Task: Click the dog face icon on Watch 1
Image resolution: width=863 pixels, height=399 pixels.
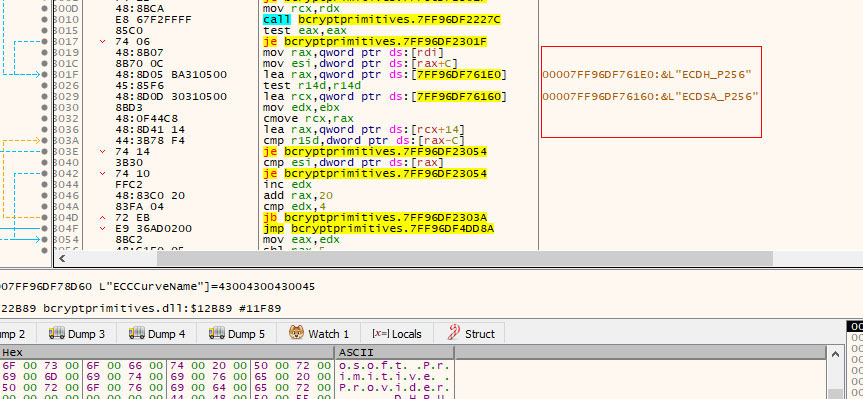Action: pyautogui.click(x=297, y=333)
